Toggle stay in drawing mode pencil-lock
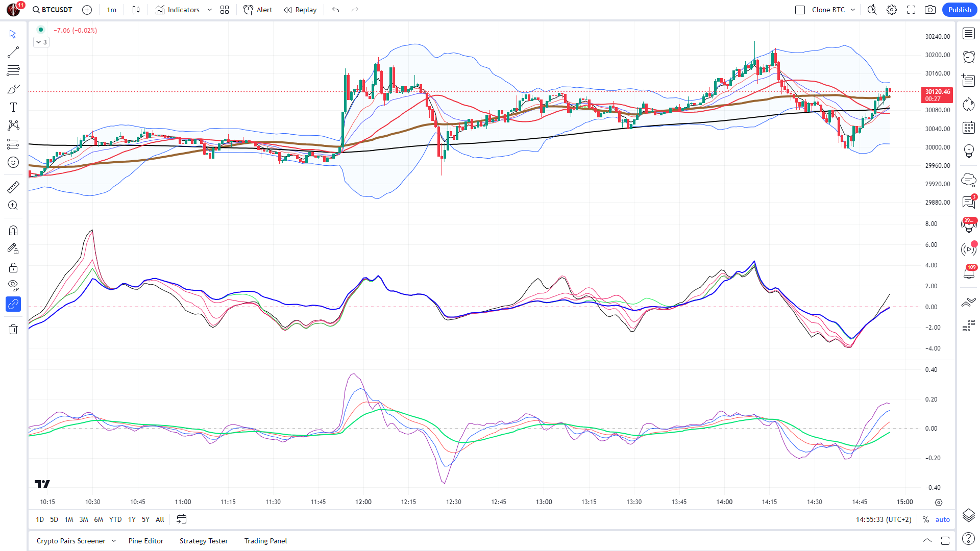 pyautogui.click(x=13, y=249)
